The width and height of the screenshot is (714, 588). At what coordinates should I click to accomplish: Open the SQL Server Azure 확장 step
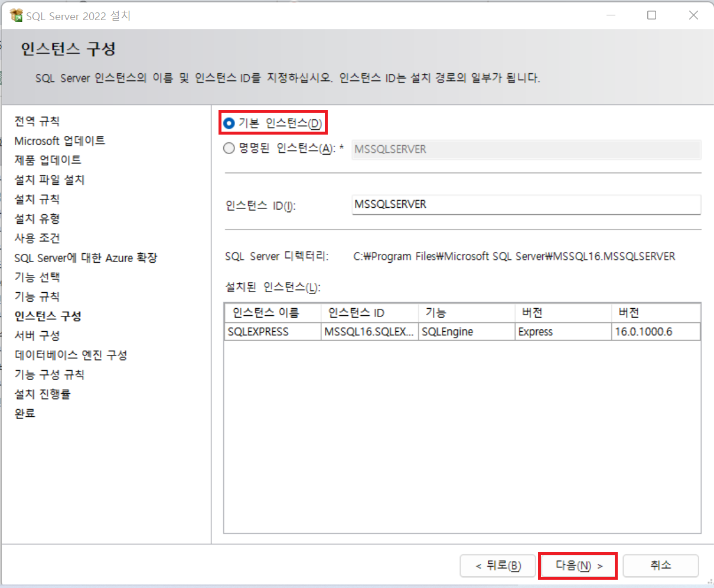[86, 257]
